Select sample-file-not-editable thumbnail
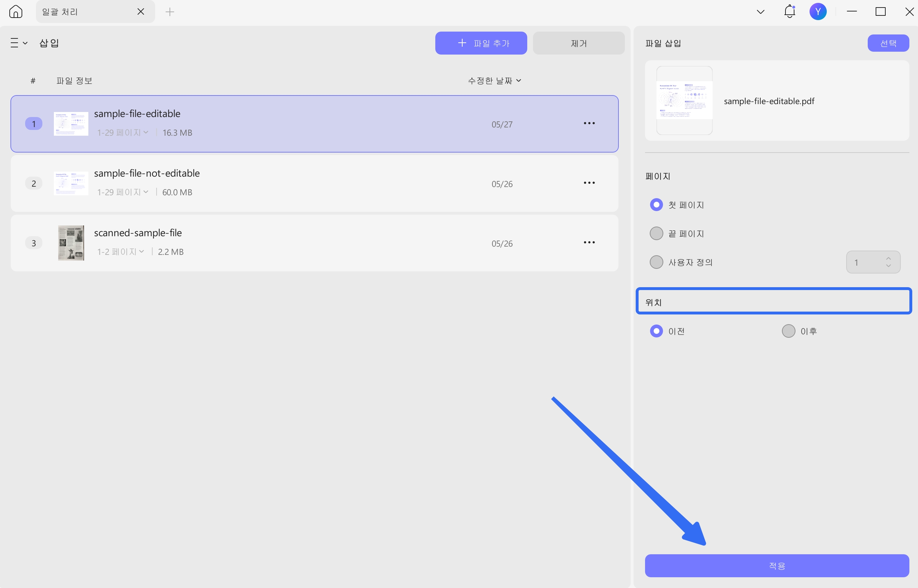918x588 pixels. (71, 183)
